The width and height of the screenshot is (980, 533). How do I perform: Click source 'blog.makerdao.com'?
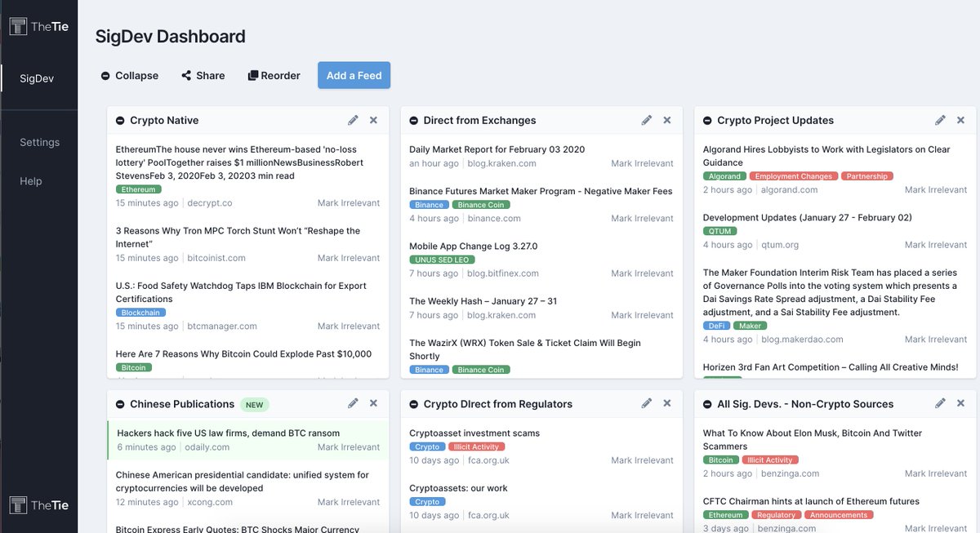click(803, 340)
